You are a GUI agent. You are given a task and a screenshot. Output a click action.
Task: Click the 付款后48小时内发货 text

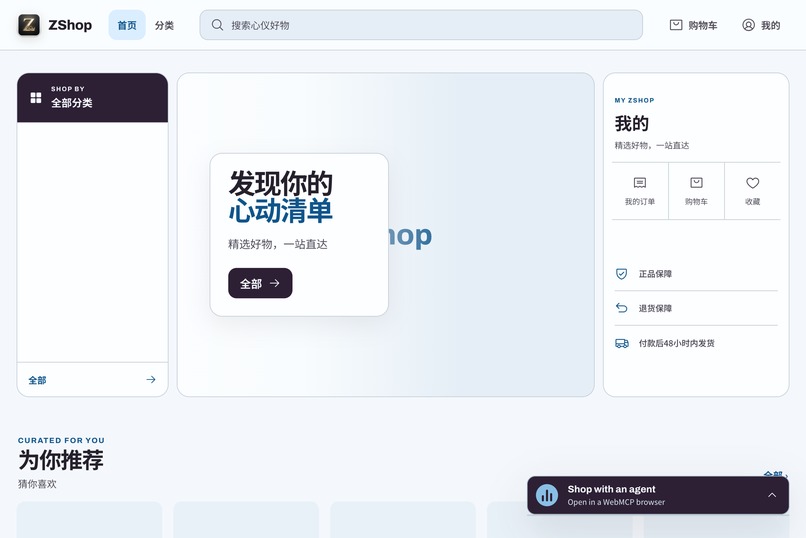676,343
